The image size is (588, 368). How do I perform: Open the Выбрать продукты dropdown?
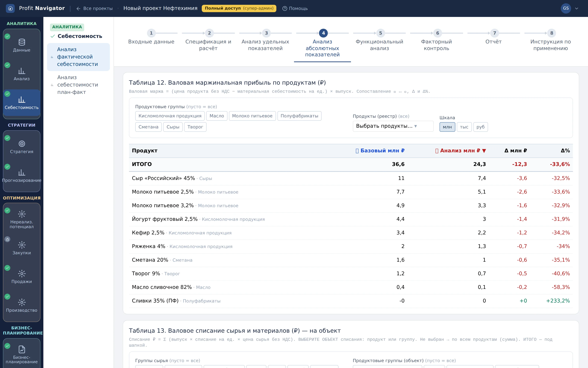click(x=393, y=126)
